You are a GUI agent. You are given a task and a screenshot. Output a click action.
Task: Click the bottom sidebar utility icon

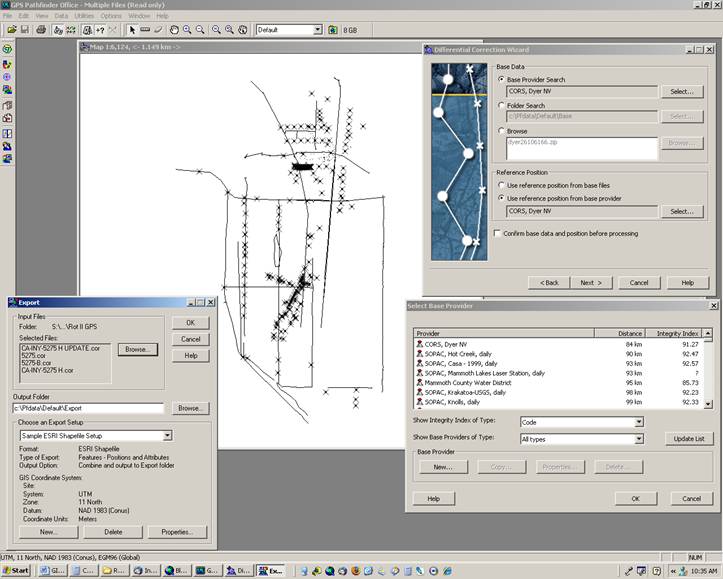[7, 159]
